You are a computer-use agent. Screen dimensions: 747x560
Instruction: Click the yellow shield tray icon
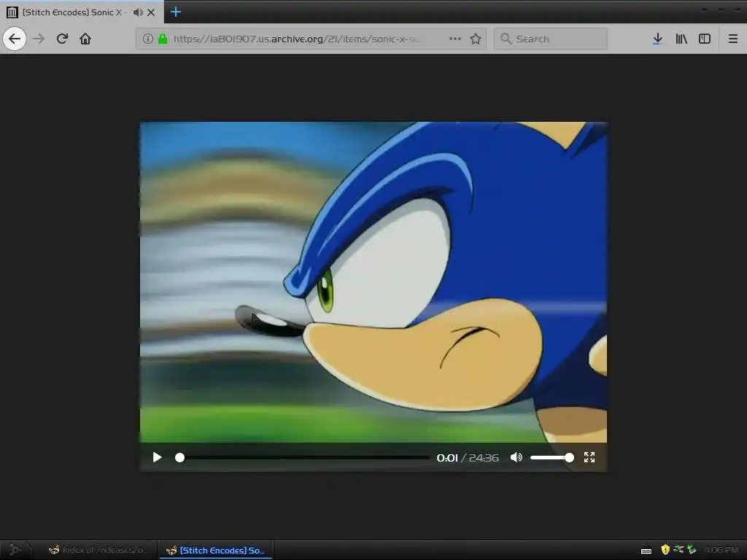[x=665, y=550]
